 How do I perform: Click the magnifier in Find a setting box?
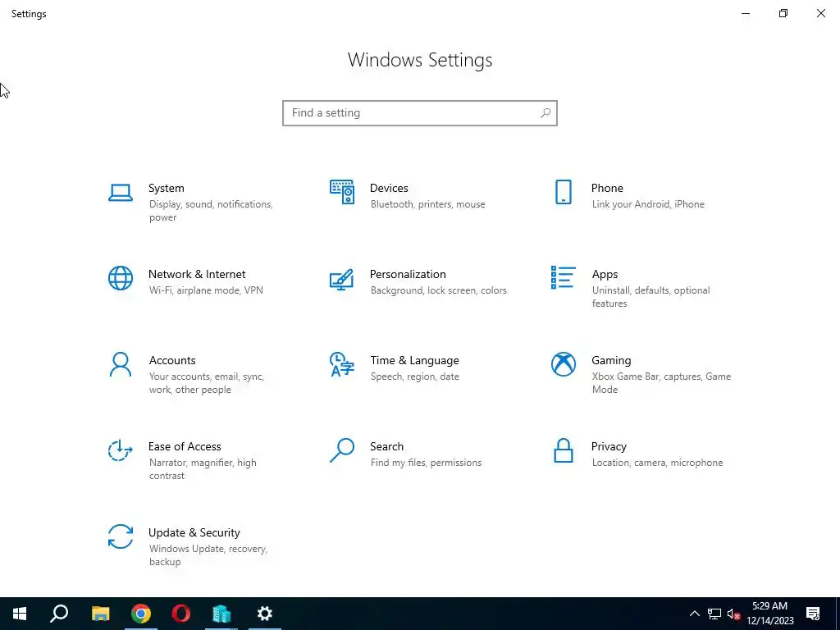click(x=546, y=113)
